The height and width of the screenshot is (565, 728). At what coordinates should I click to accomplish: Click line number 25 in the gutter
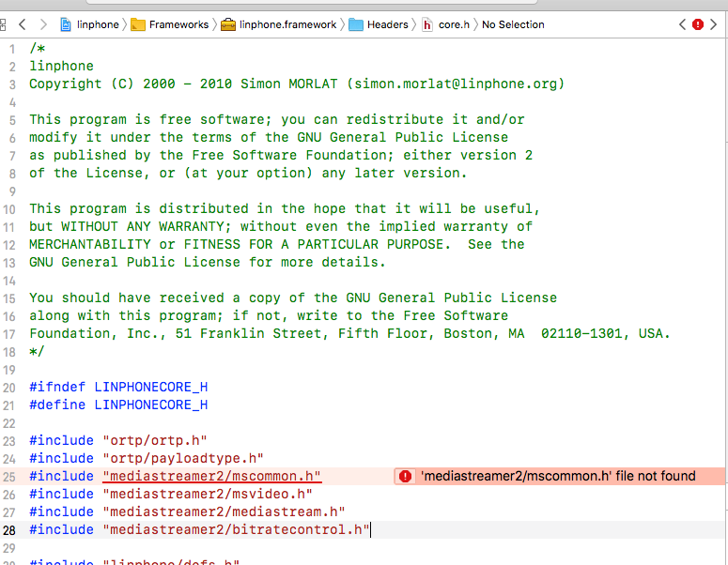point(9,477)
